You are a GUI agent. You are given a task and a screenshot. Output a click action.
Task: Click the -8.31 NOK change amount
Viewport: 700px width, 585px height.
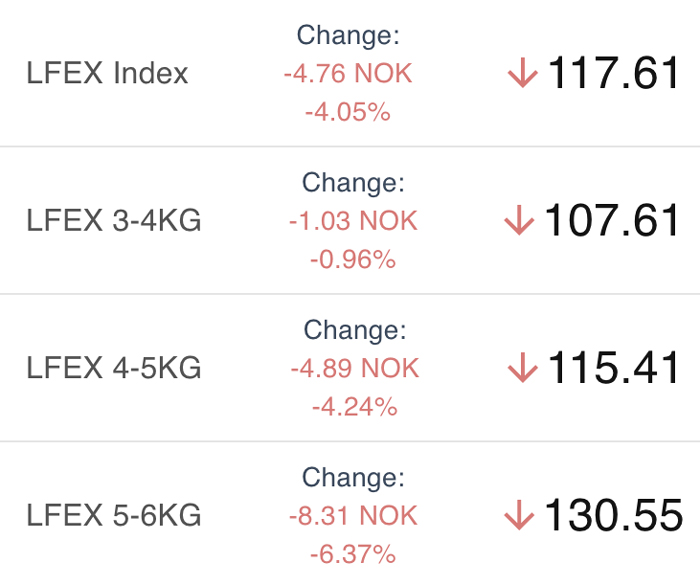point(354,515)
